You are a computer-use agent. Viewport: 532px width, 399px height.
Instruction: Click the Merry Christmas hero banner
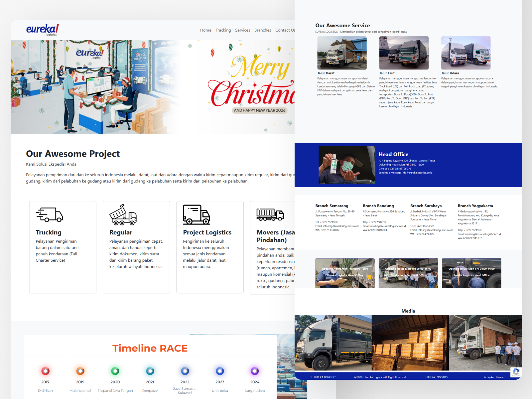point(153,87)
